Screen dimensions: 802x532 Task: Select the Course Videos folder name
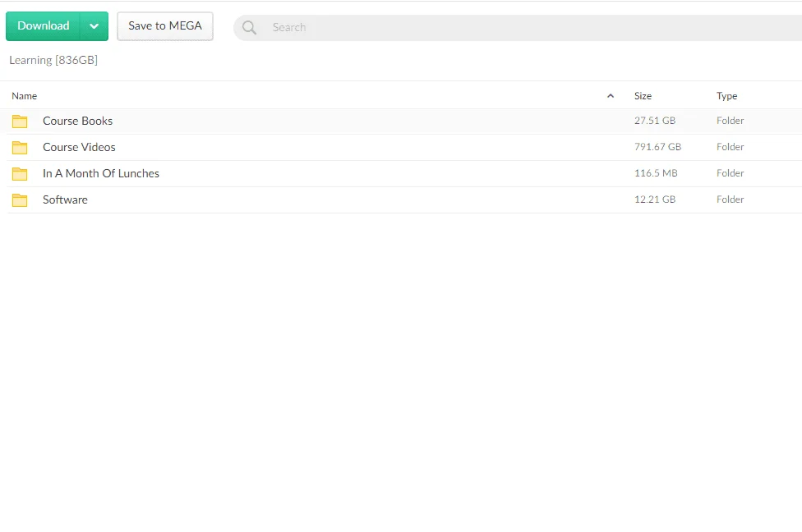79,147
